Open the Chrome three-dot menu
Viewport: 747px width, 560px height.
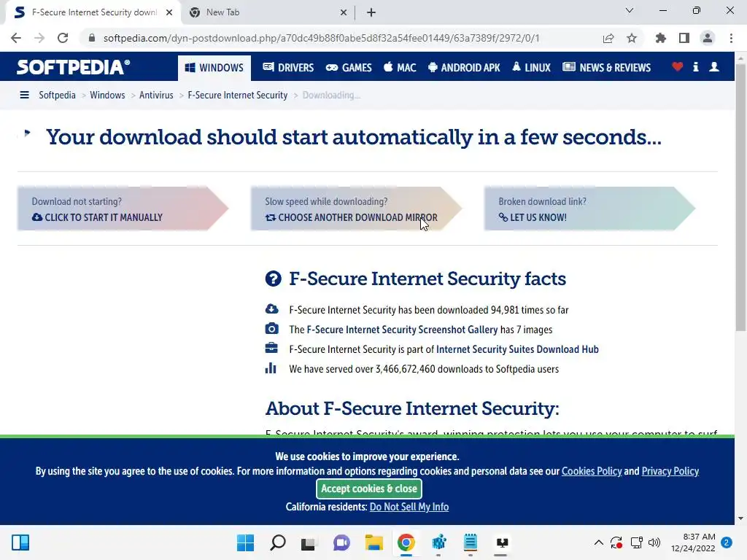[x=731, y=38]
